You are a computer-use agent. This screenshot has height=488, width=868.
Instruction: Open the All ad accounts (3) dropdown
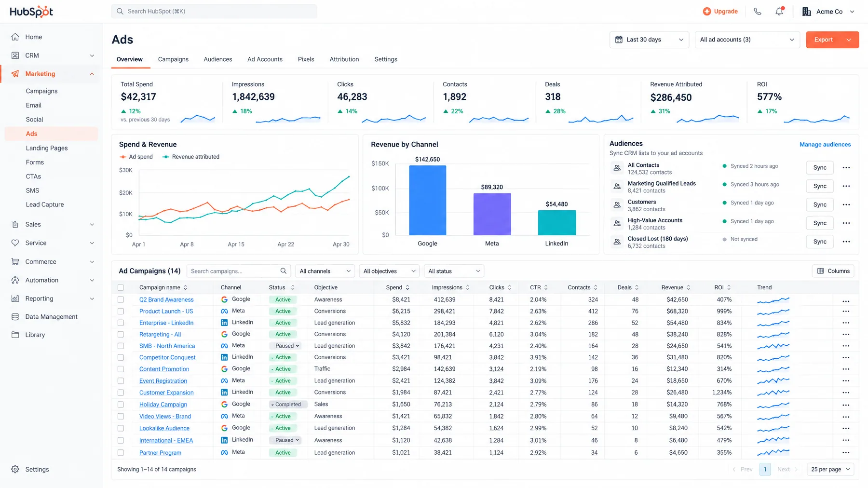point(747,40)
